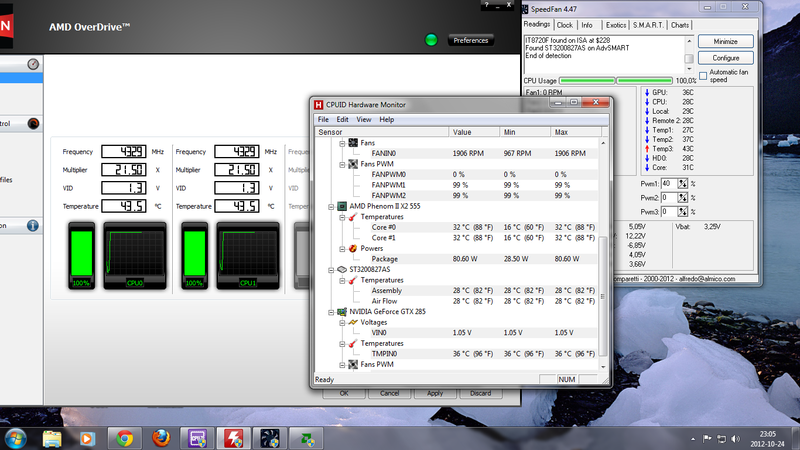Show hidden system tray icons

[693, 439]
